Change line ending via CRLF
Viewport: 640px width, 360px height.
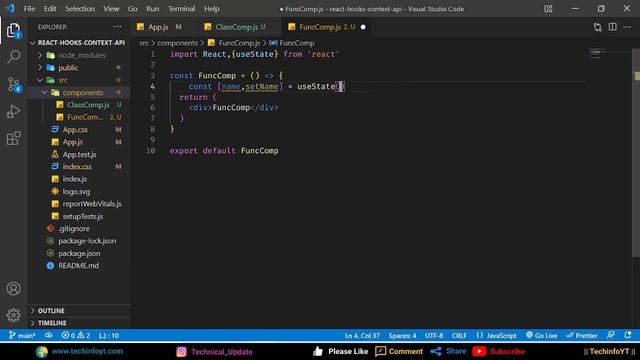[x=459, y=336]
